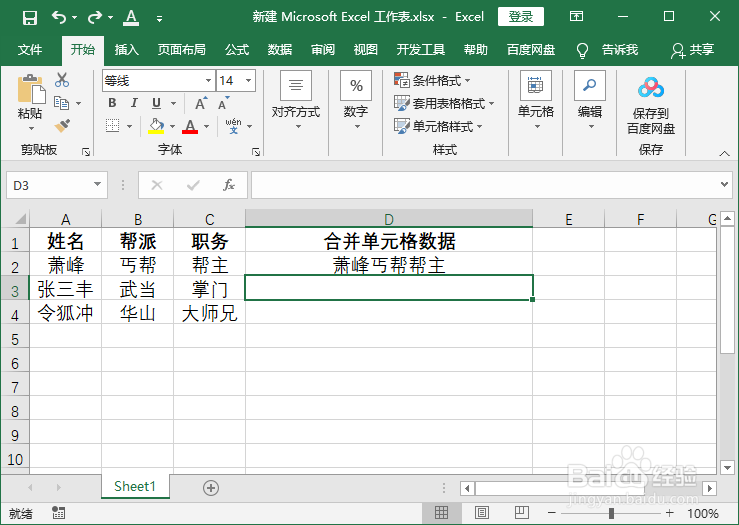Click the Copy icon

(61, 103)
